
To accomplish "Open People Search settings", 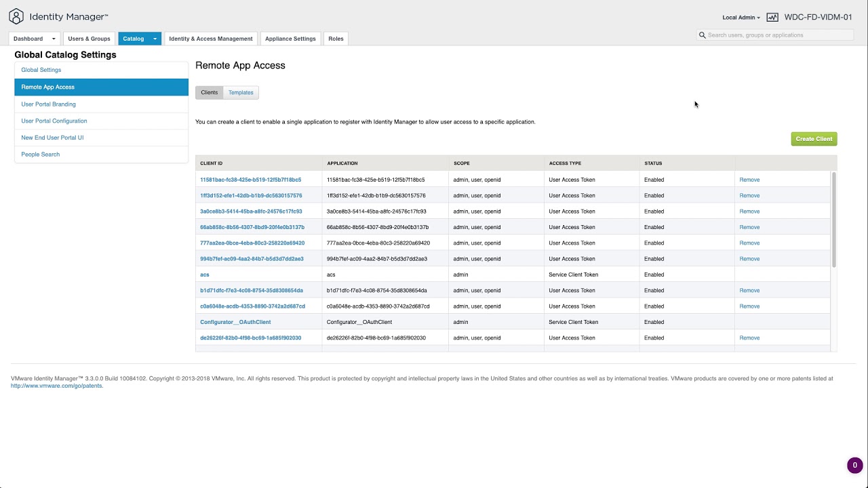I will click(40, 155).
